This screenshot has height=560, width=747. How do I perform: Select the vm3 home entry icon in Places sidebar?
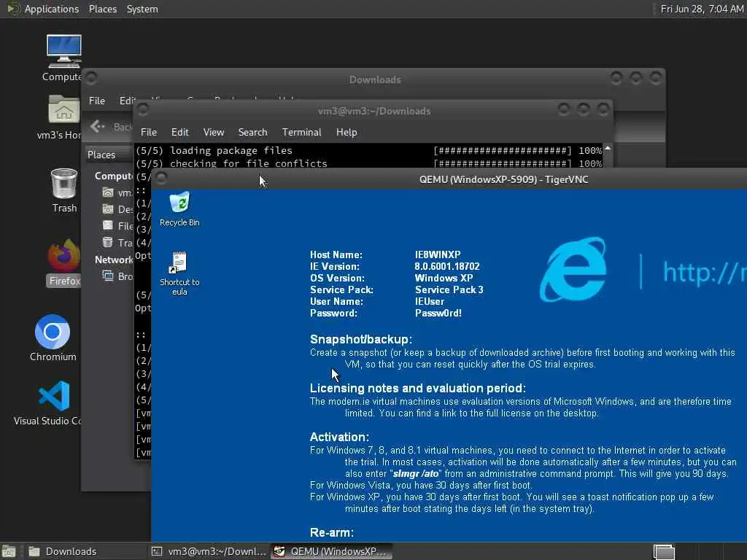click(x=108, y=192)
